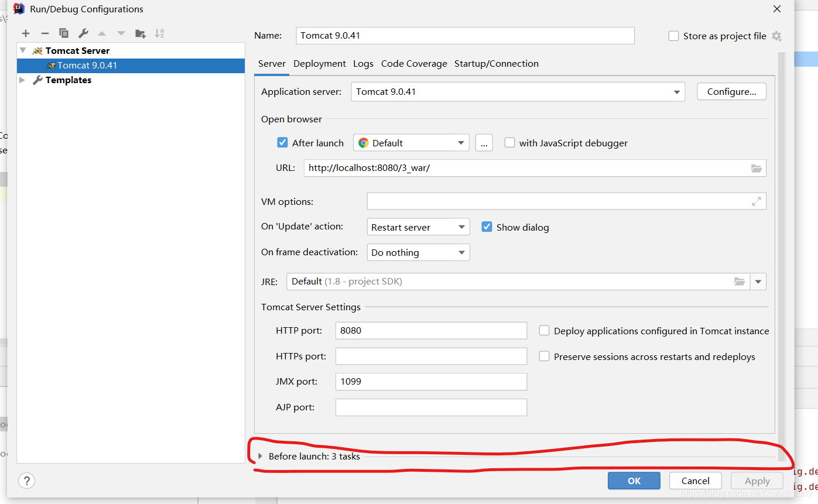This screenshot has width=818, height=504.
Task: Click the OK button
Action: click(634, 481)
